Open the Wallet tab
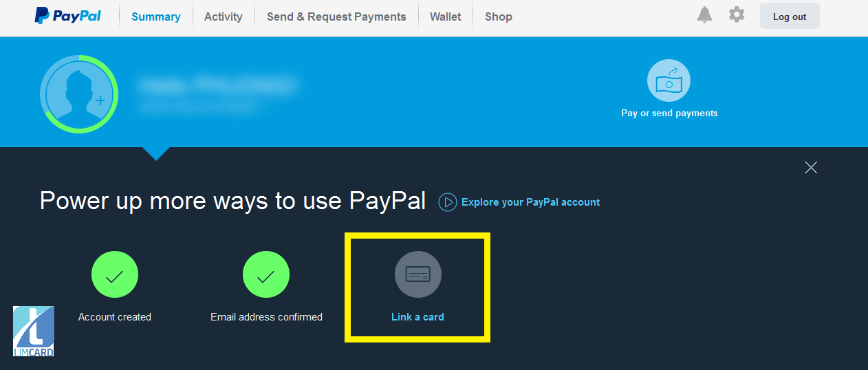 point(446,17)
